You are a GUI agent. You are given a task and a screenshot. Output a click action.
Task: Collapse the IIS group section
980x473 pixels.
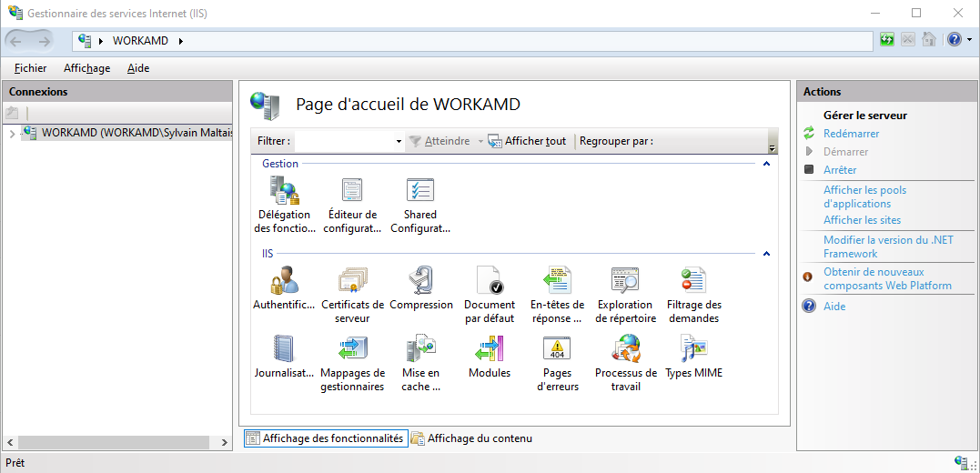766,254
